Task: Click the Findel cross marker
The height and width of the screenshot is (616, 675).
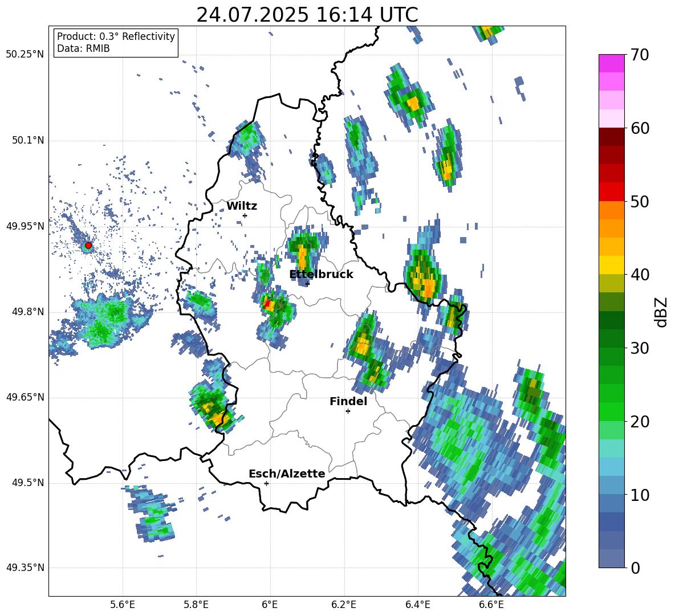Action: [x=348, y=411]
